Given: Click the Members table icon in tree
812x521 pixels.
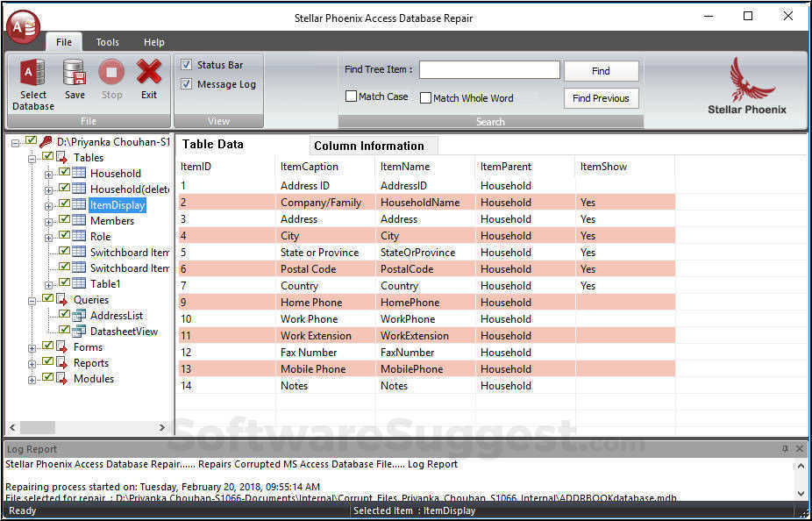Looking at the screenshot, I should point(79,221).
